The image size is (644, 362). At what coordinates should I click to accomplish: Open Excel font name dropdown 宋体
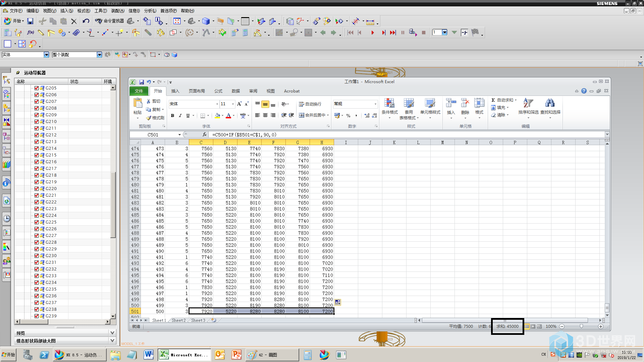click(217, 104)
